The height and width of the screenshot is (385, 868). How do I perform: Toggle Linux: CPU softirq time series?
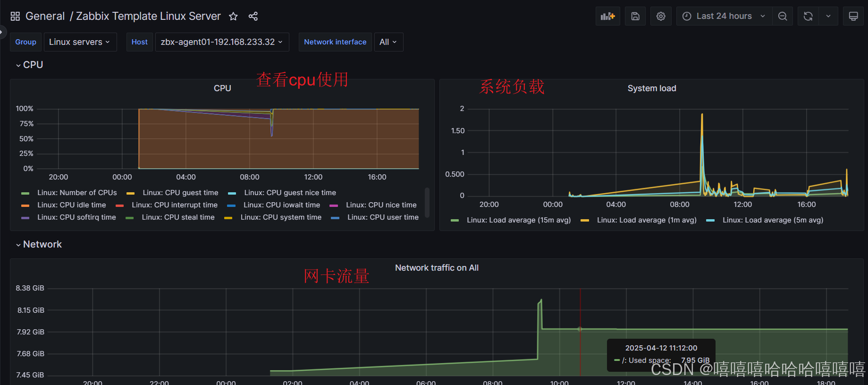coord(76,217)
